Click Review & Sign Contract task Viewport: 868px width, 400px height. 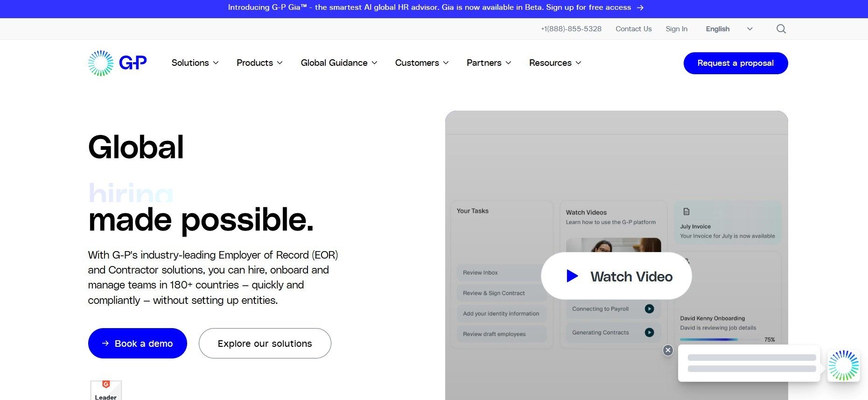[501, 293]
